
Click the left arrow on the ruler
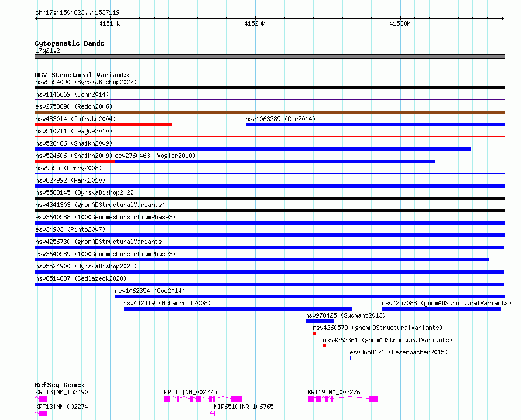coord(36,19)
